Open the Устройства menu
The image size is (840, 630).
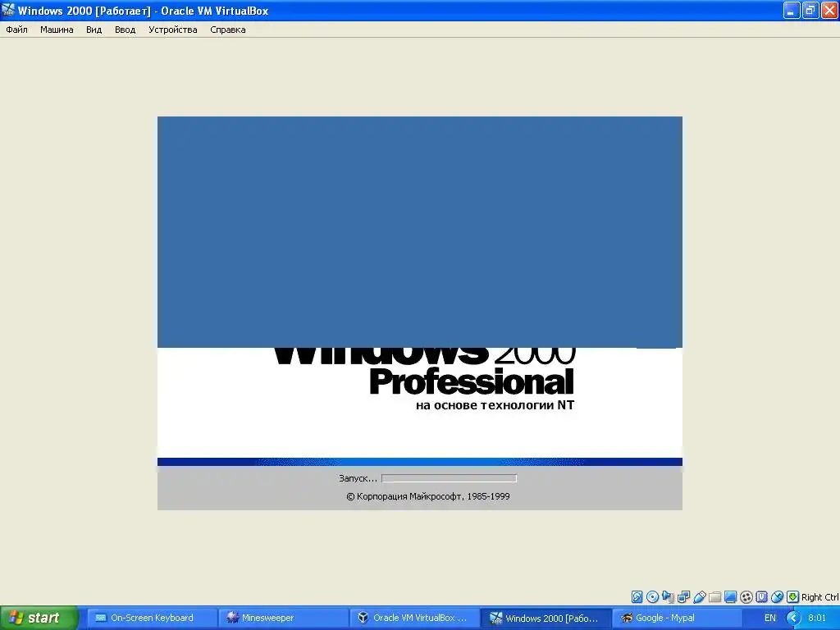172,30
